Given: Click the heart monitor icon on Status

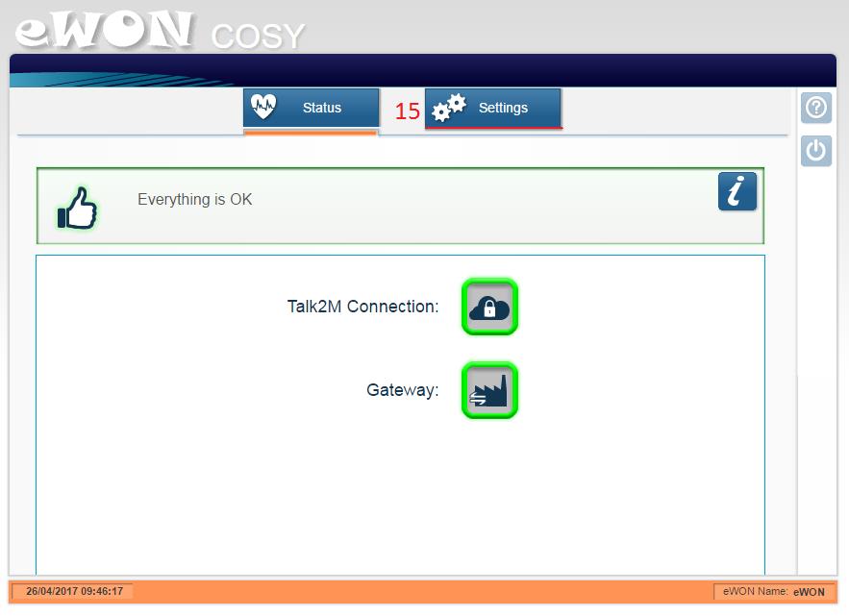Looking at the screenshot, I should point(263,107).
